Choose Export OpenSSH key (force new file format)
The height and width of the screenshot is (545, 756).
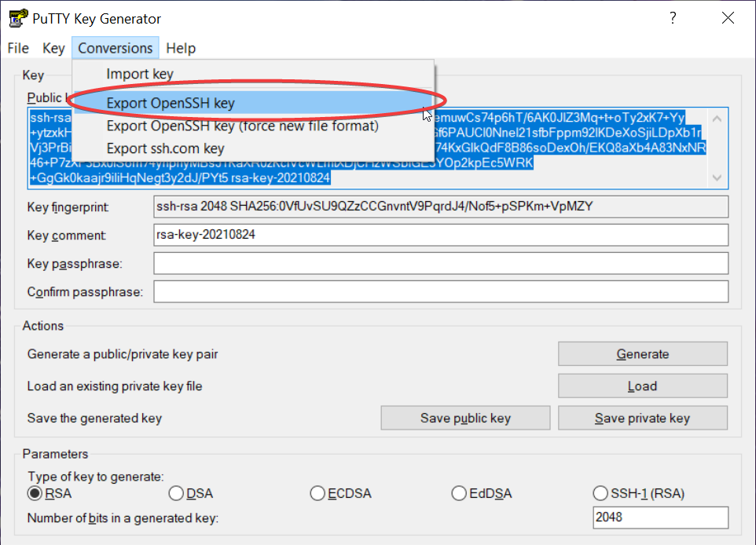[x=253, y=126]
